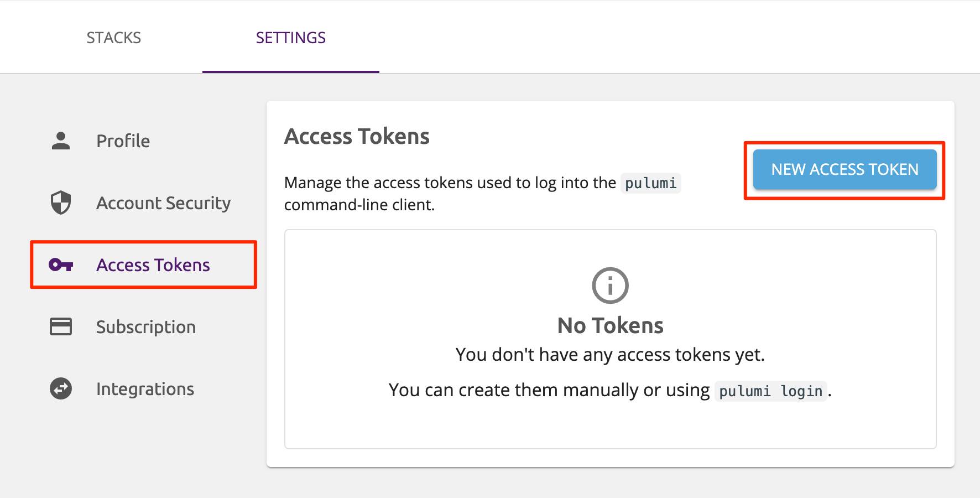
Task: Go to the Integrations settings page
Action: (x=145, y=389)
